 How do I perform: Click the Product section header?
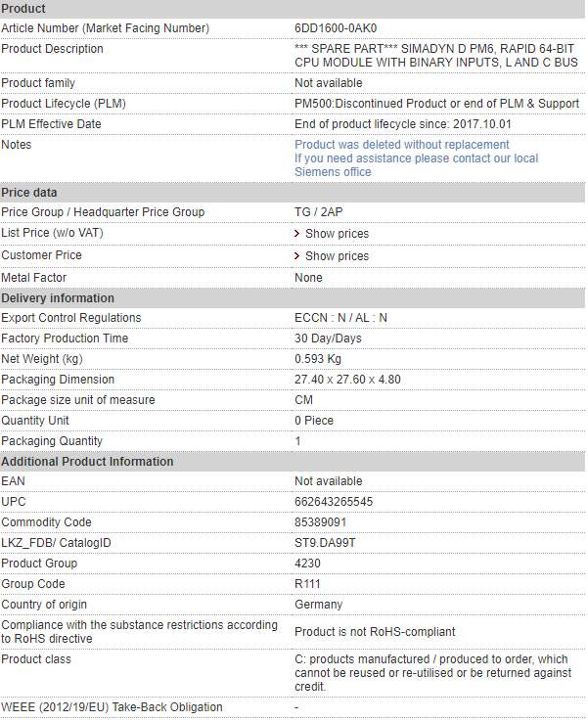pos(293,9)
